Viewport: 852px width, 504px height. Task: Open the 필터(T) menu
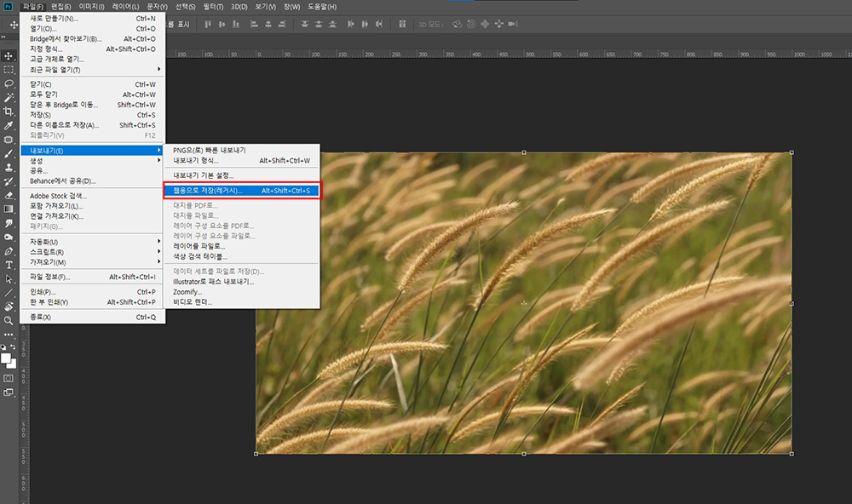[x=213, y=7]
